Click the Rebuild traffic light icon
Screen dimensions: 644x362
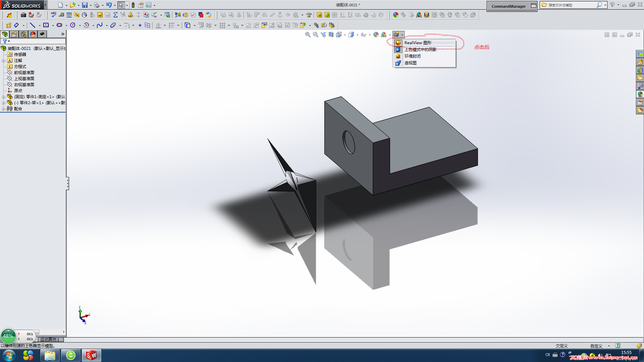(133, 5)
